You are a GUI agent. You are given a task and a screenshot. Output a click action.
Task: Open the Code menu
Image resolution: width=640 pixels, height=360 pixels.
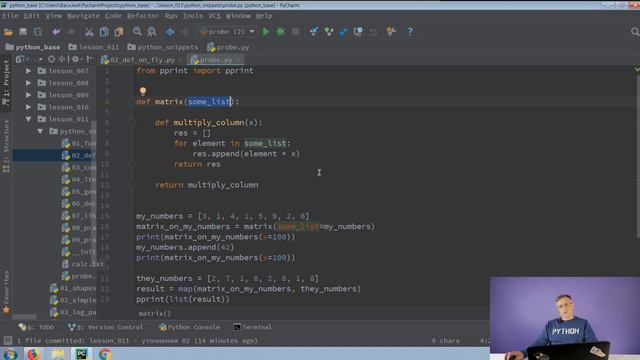click(x=113, y=16)
